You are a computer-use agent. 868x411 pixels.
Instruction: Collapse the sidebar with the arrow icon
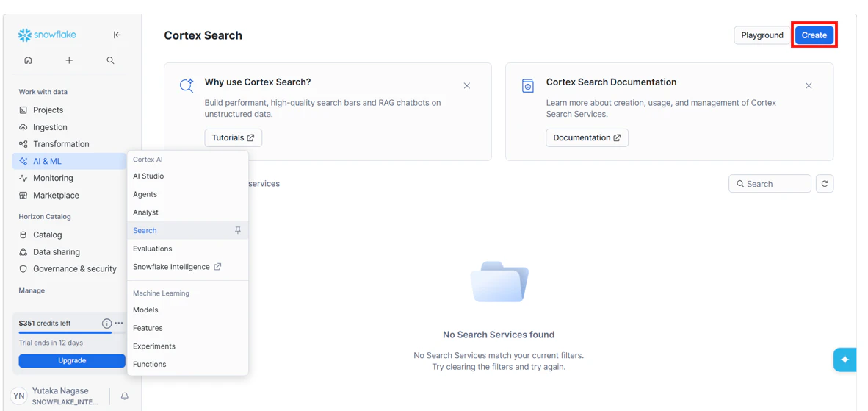tap(117, 35)
